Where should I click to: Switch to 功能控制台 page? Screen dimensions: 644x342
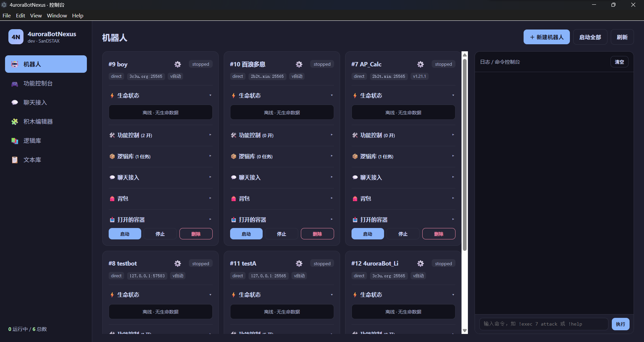click(x=46, y=83)
